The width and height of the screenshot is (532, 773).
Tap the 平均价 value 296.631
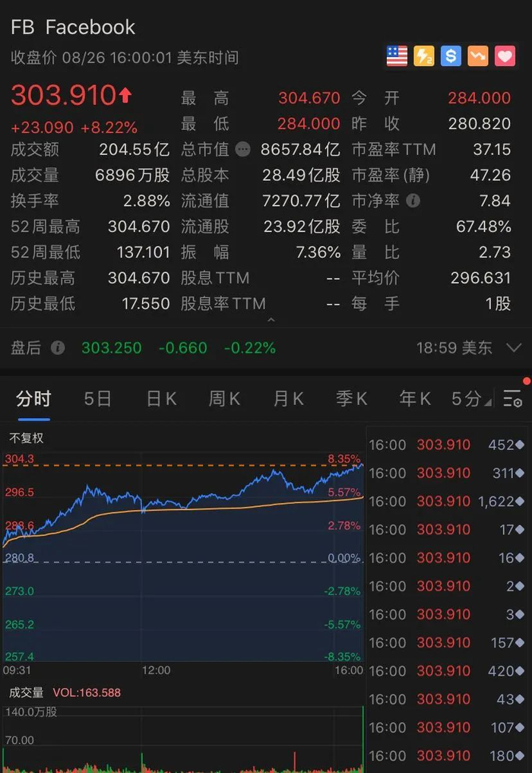481,278
